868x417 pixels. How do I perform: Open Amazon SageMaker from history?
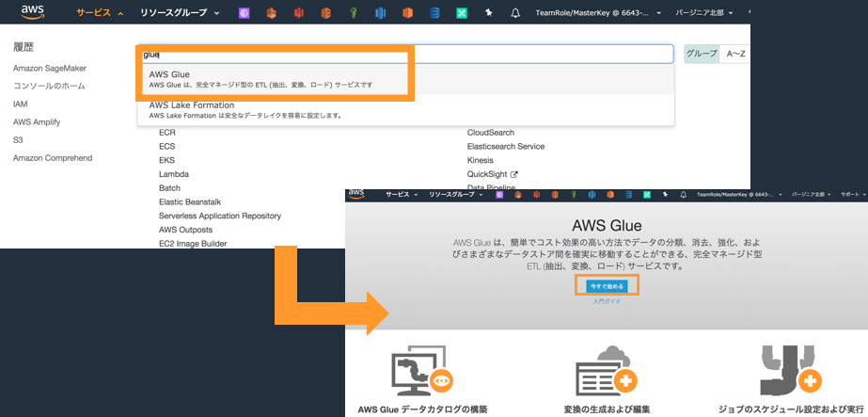pos(50,68)
